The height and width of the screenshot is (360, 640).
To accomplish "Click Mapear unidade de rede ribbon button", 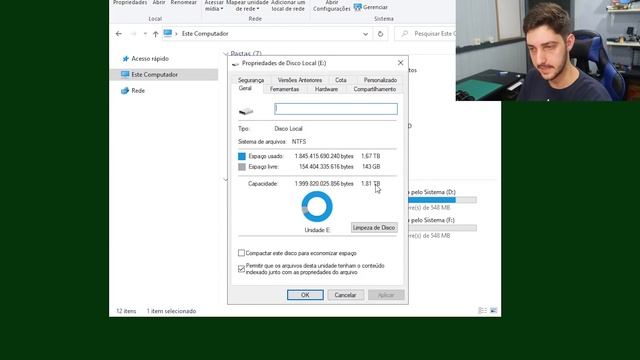I will 247,6.
